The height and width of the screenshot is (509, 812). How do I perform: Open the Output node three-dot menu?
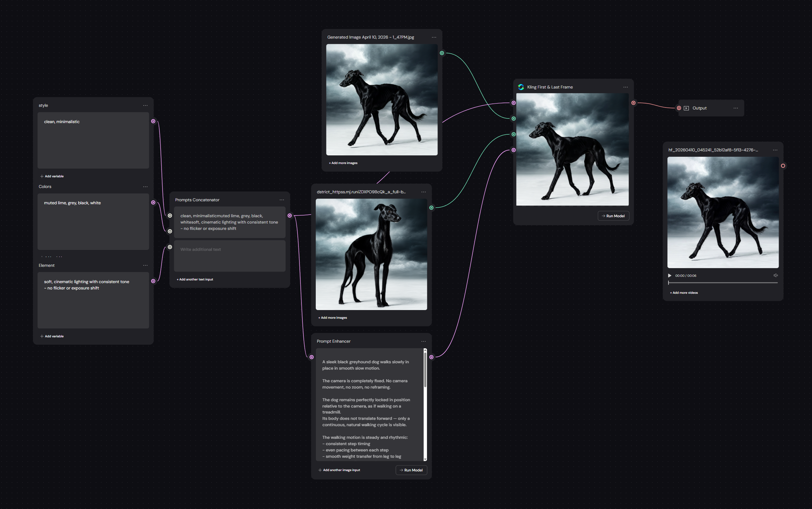(735, 108)
